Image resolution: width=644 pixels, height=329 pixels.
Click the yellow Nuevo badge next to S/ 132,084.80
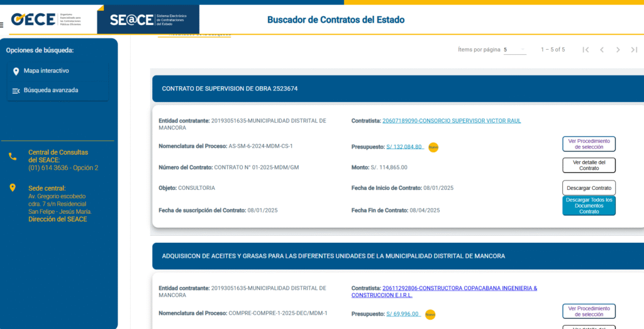pyautogui.click(x=433, y=147)
